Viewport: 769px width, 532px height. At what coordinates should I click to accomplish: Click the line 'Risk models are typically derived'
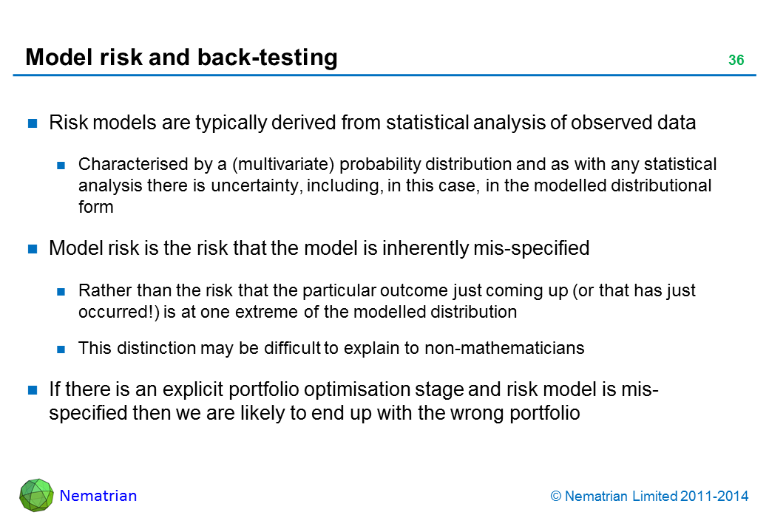point(372,123)
